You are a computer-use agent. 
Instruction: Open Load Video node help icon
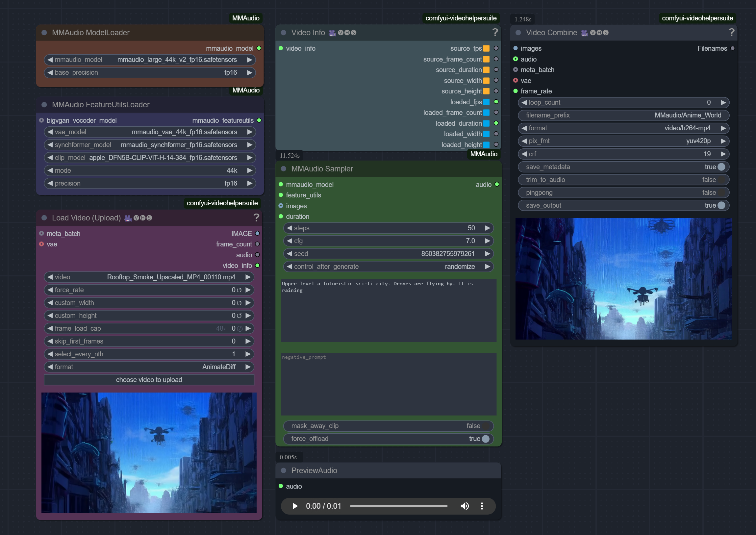(256, 218)
